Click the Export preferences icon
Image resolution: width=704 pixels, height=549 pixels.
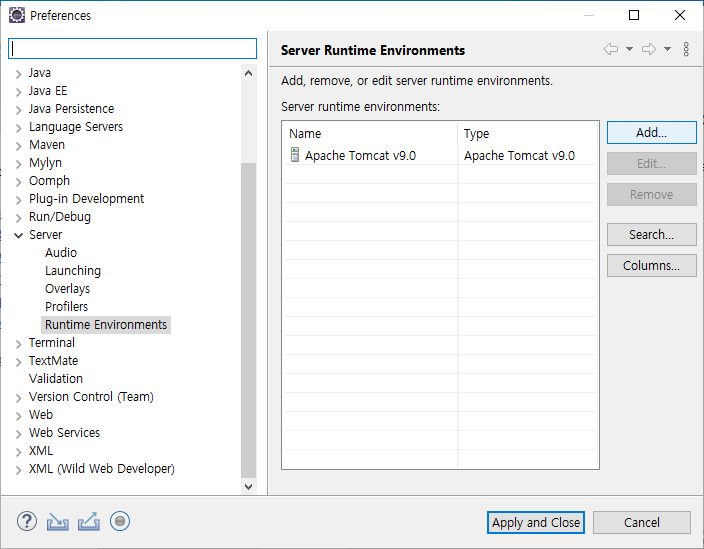click(x=89, y=522)
